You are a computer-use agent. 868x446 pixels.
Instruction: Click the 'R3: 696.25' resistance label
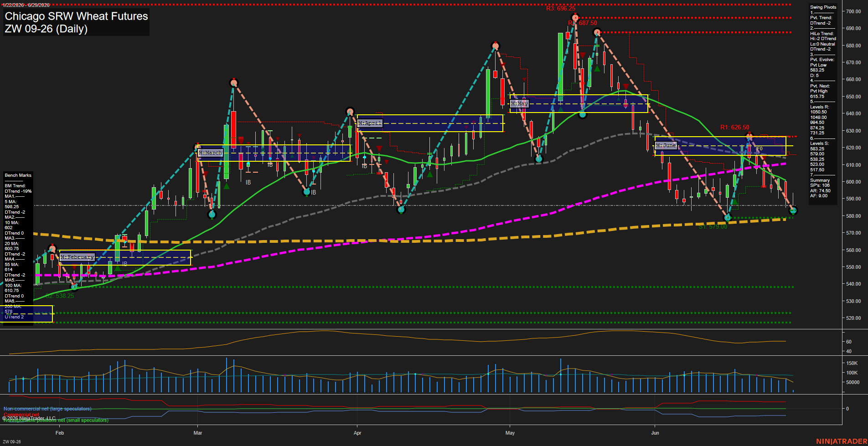tap(561, 9)
